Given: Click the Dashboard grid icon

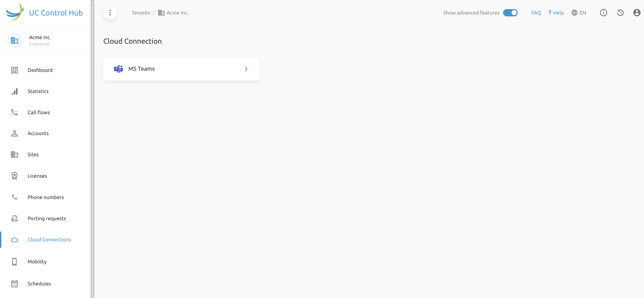Looking at the screenshot, I should tap(14, 70).
